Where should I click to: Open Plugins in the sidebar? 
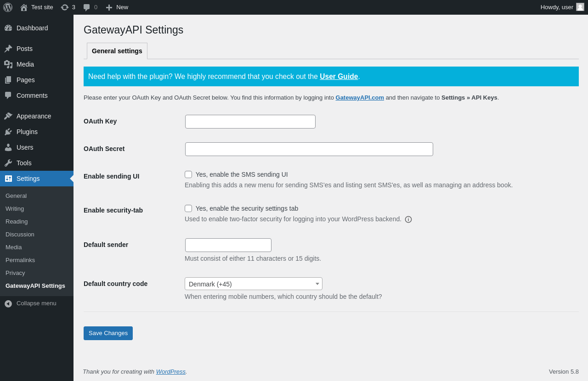tap(27, 132)
